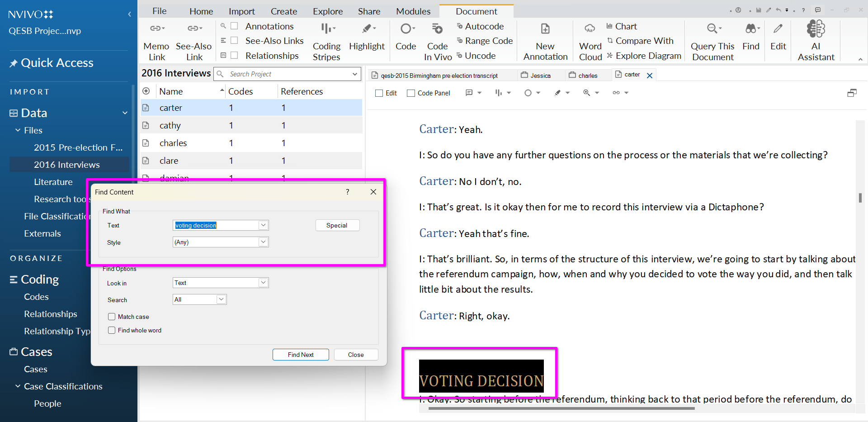Open the Word Cloud tool

pyautogui.click(x=590, y=42)
